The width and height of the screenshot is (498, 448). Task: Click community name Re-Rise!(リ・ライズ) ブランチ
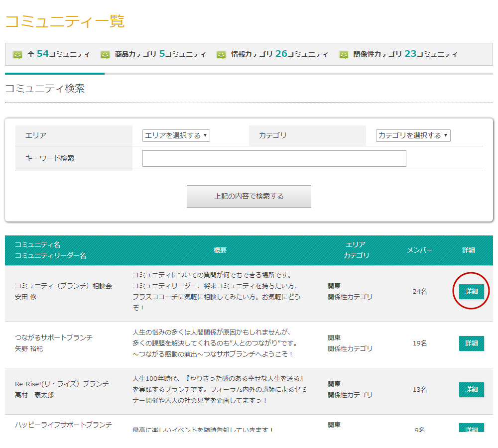[x=62, y=384]
